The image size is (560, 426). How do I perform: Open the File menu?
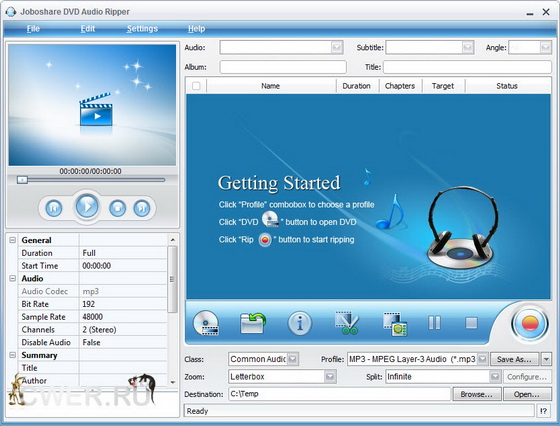33,29
